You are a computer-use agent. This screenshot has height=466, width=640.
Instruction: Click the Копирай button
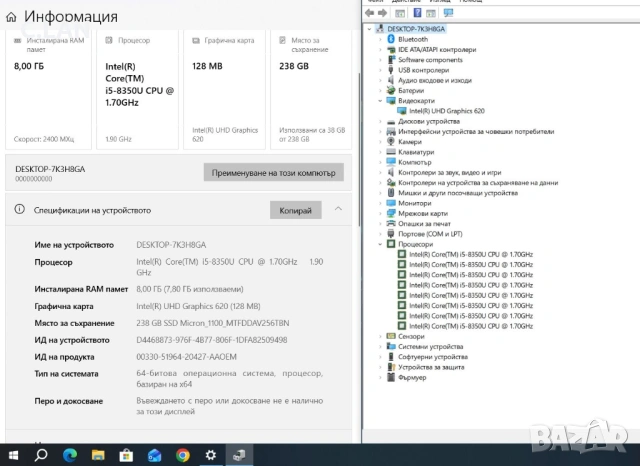pyautogui.click(x=296, y=210)
